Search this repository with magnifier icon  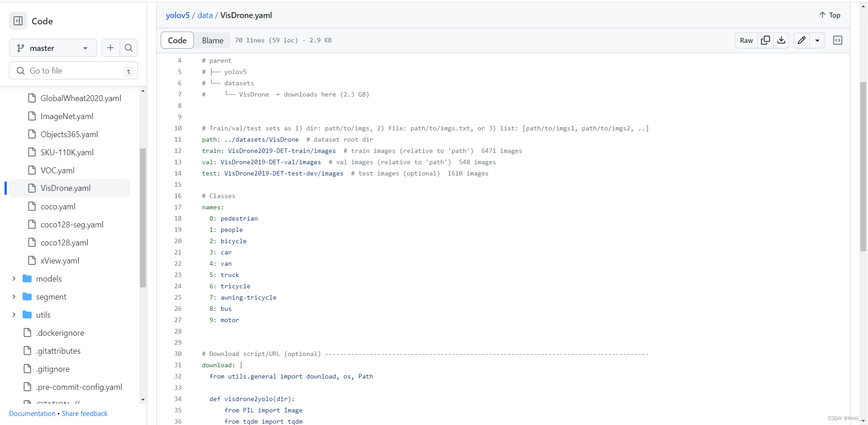click(x=129, y=48)
